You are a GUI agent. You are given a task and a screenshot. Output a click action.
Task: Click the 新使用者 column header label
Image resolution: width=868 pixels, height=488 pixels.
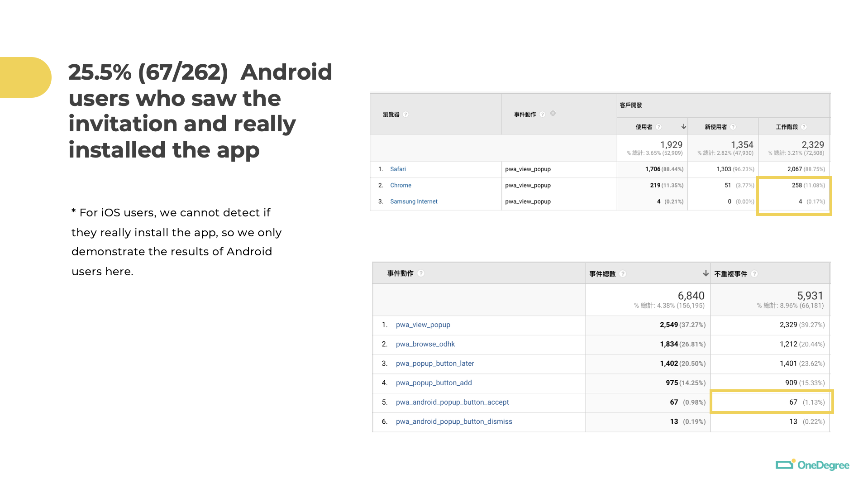click(x=715, y=127)
